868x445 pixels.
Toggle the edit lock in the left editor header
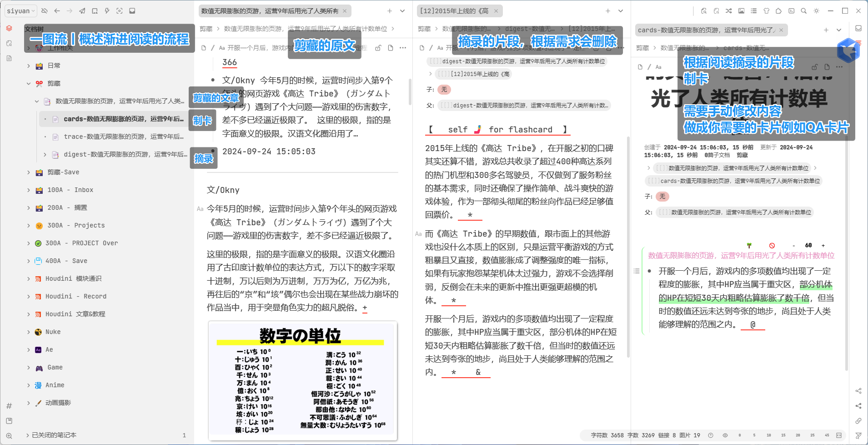[x=378, y=48]
